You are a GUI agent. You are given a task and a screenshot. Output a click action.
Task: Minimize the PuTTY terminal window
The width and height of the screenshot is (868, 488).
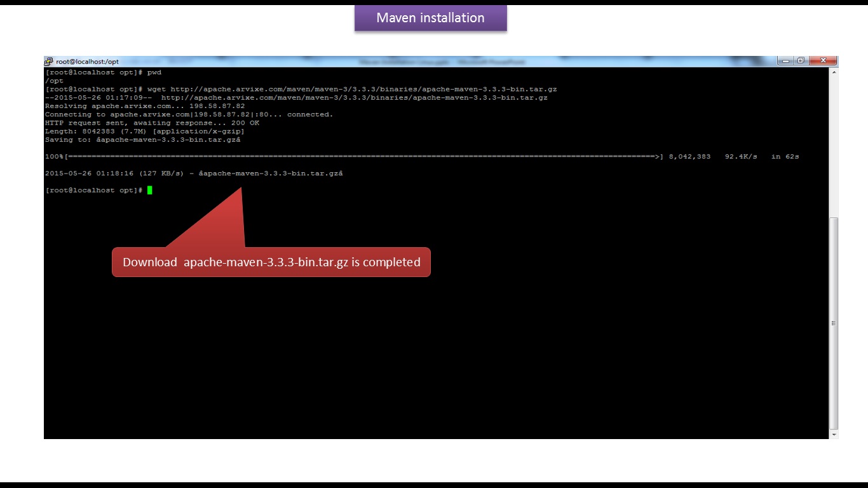pyautogui.click(x=786, y=60)
